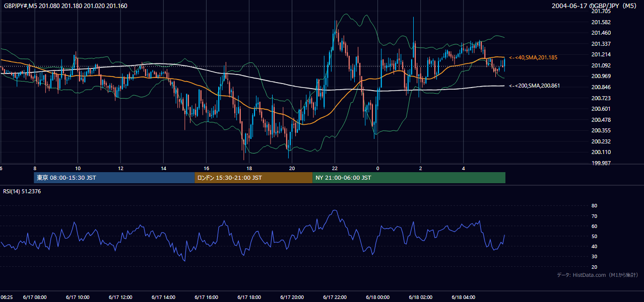Click hour tick 22 under price chart
644x302 pixels.
point(335,168)
